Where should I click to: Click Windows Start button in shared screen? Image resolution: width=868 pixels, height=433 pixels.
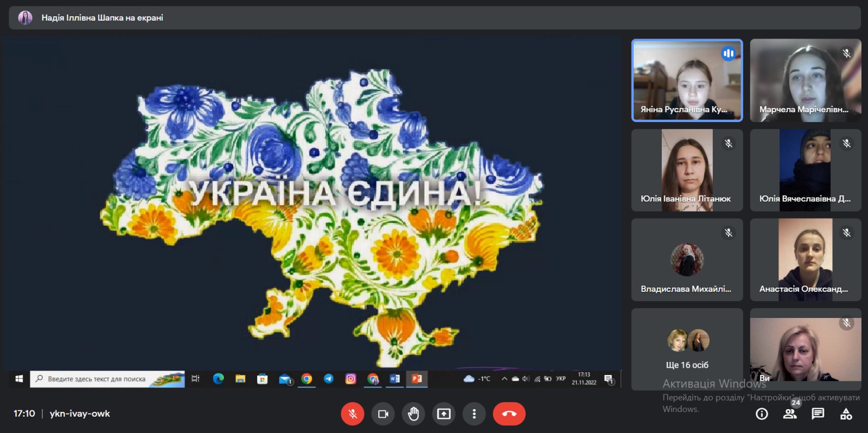click(x=19, y=379)
